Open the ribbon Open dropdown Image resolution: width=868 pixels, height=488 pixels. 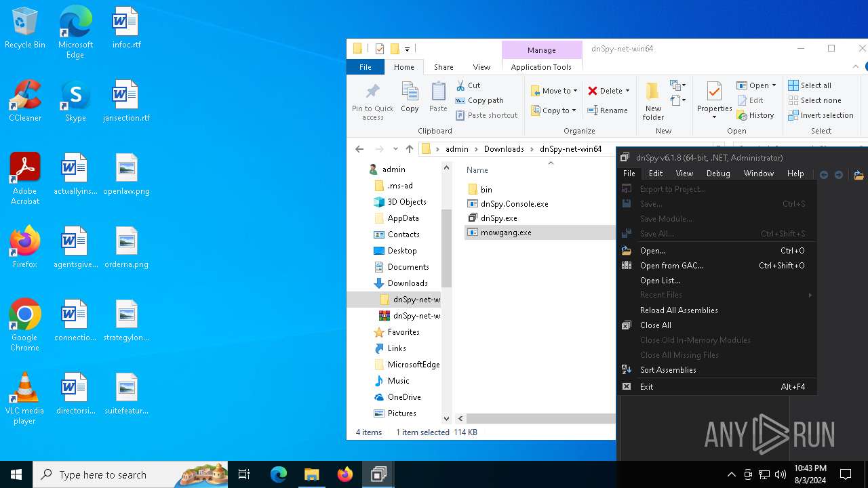(756, 85)
